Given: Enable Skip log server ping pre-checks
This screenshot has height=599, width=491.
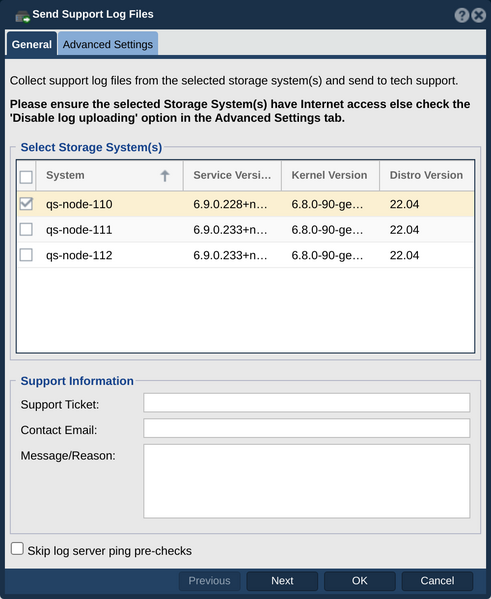Looking at the screenshot, I should pos(17,549).
